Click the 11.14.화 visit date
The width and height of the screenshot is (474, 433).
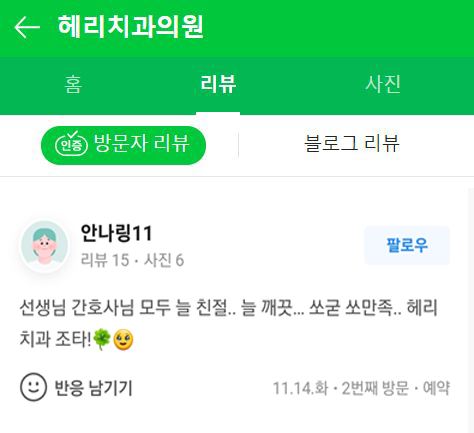[x=300, y=388]
